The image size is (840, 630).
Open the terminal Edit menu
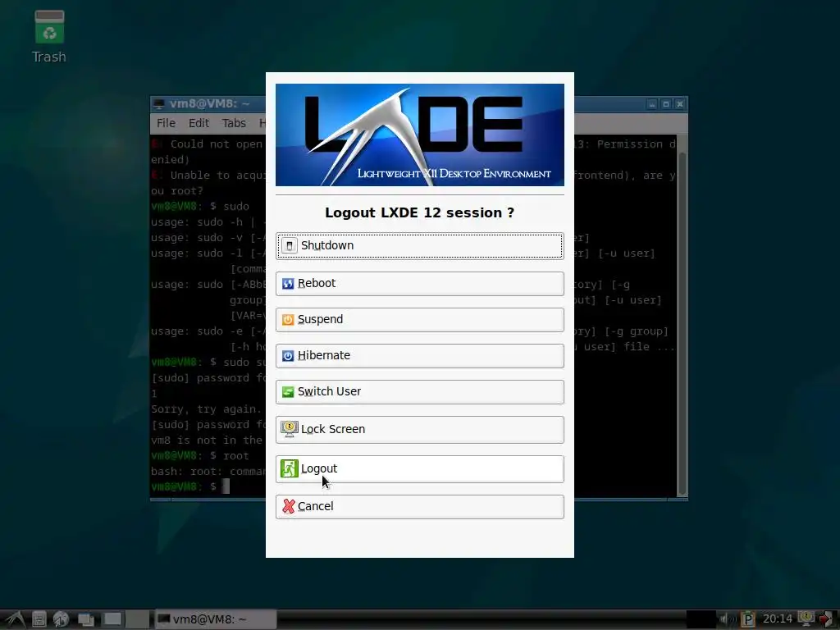coord(199,123)
